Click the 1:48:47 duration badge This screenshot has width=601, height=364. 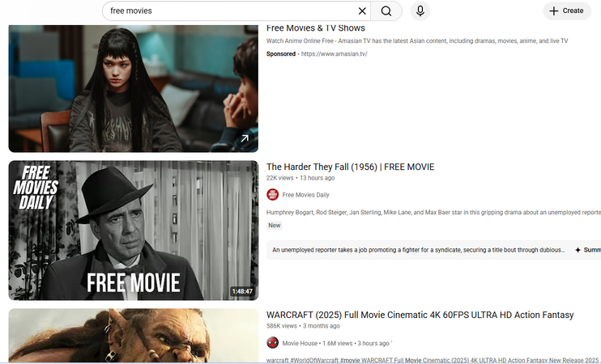(x=242, y=291)
